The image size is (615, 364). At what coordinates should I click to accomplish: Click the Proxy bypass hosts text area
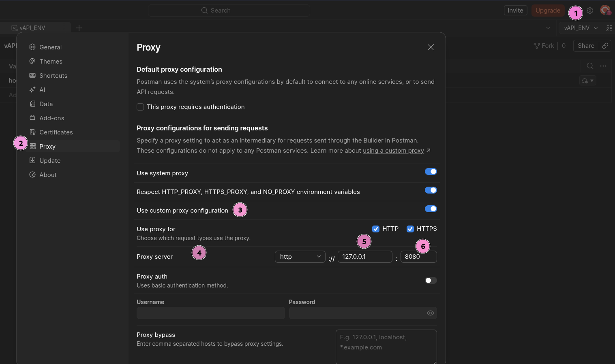(x=386, y=347)
